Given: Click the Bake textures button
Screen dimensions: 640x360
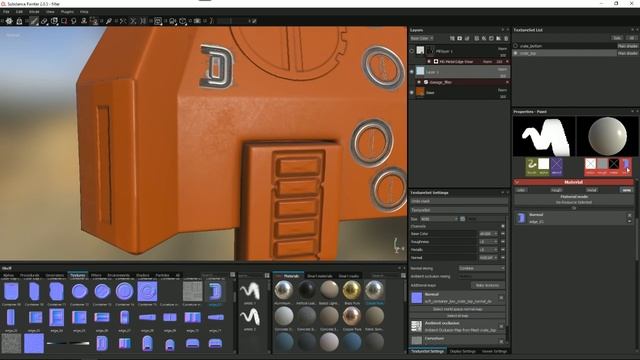Looking at the screenshot, I should pyautogui.click(x=487, y=285).
